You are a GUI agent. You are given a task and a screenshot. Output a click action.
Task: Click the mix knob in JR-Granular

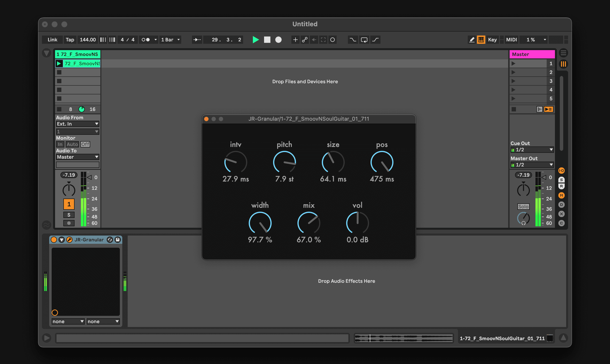[308, 223]
